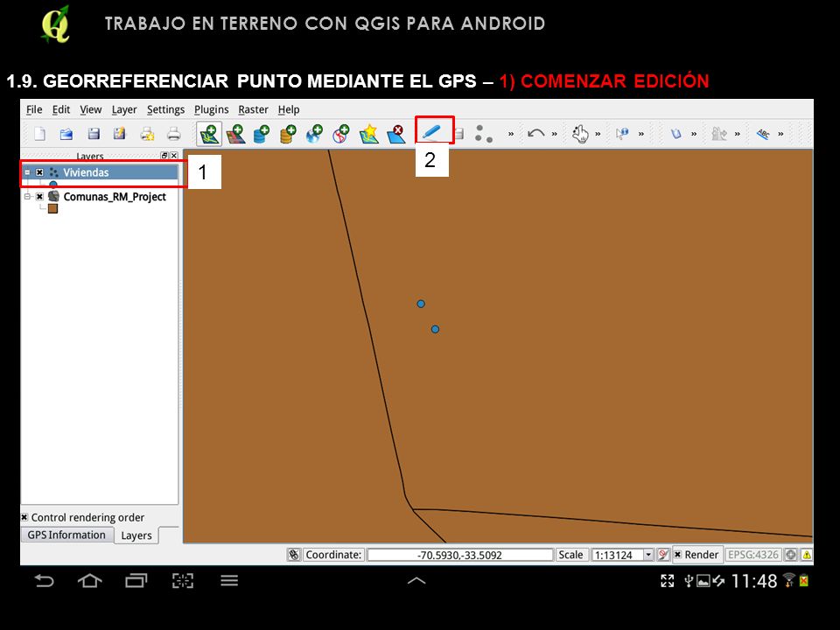The width and height of the screenshot is (840, 630).
Task: Expand the » overflow right of Capture Point tool
Action: coord(510,134)
